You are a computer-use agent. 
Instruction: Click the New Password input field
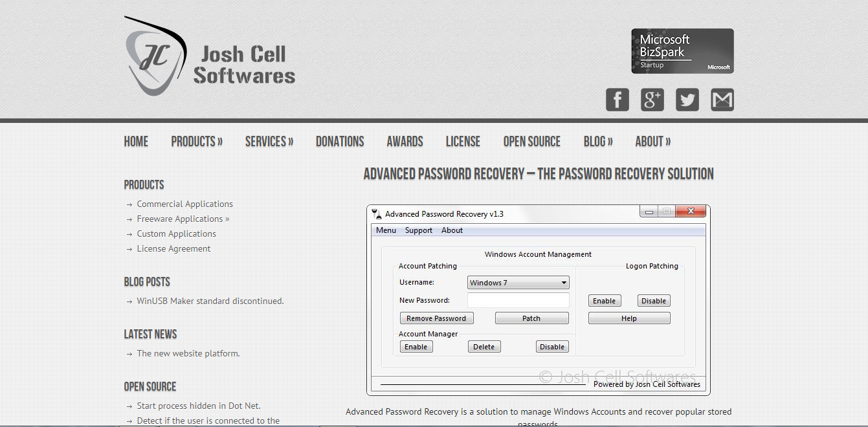pos(518,300)
